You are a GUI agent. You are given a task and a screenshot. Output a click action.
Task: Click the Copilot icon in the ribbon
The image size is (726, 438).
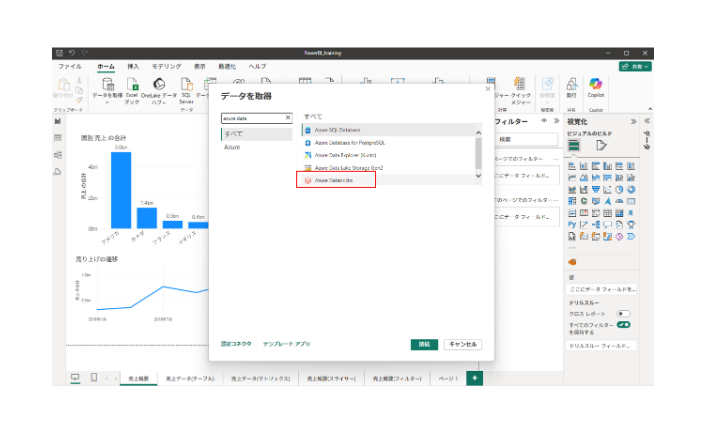(x=595, y=84)
